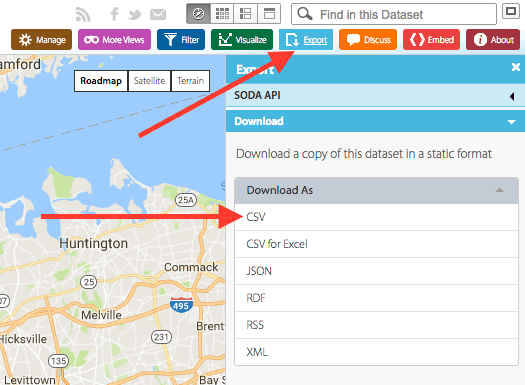Switch to the map view icon

(198, 14)
